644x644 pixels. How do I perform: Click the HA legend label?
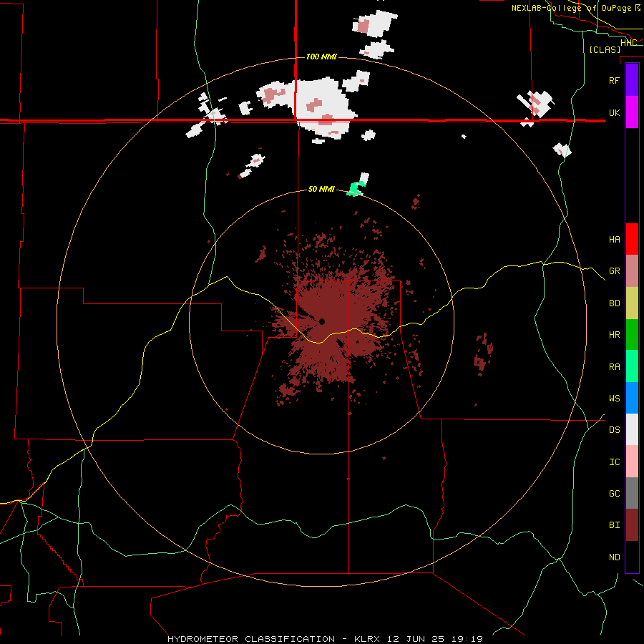[x=614, y=239]
